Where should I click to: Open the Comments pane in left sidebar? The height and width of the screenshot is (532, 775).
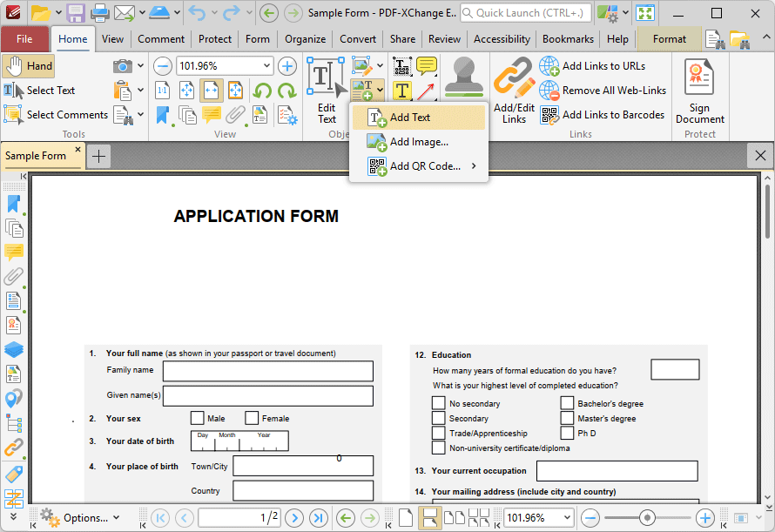[14, 253]
